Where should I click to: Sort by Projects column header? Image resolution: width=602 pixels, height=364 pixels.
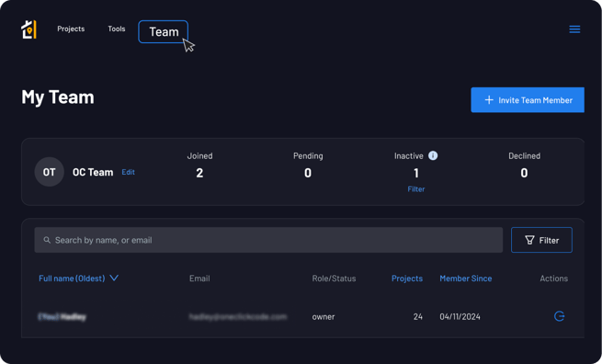pos(407,279)
